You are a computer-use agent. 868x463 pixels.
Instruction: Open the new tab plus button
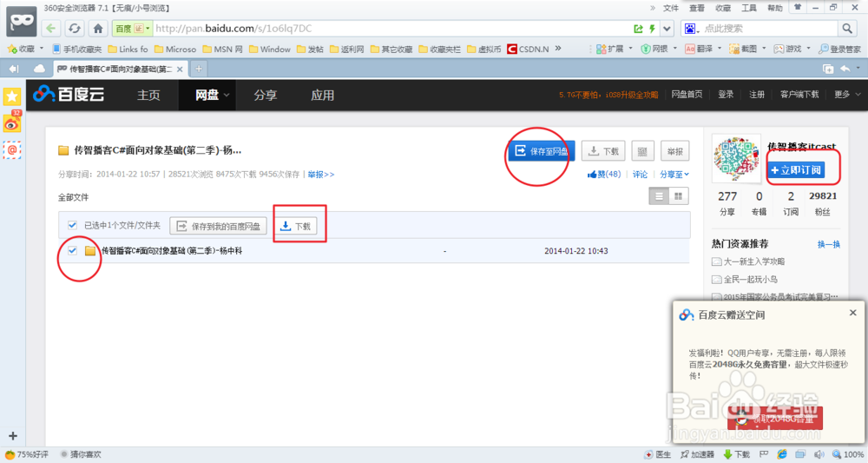(198, 69)
